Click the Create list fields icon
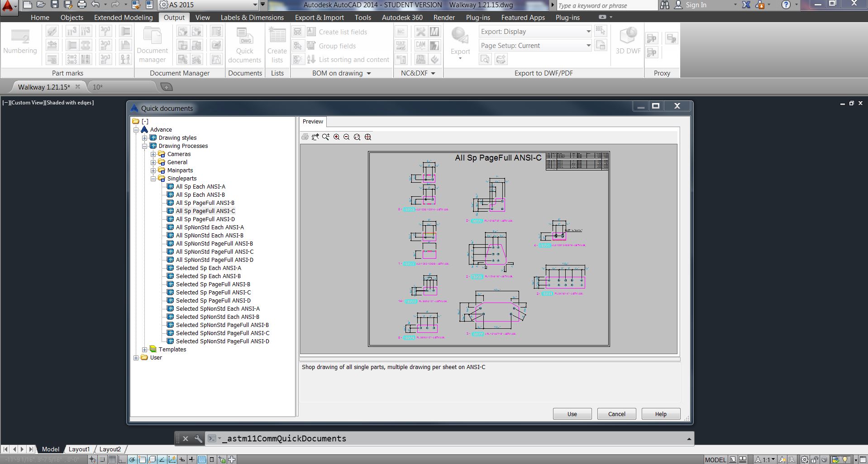This screenshot has height=464, width=868. pos(311,32)
